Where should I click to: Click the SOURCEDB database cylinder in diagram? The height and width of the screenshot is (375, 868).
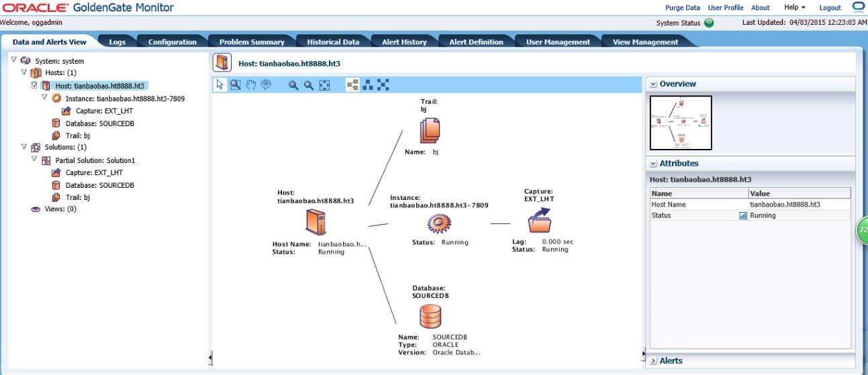coord(430,316)
